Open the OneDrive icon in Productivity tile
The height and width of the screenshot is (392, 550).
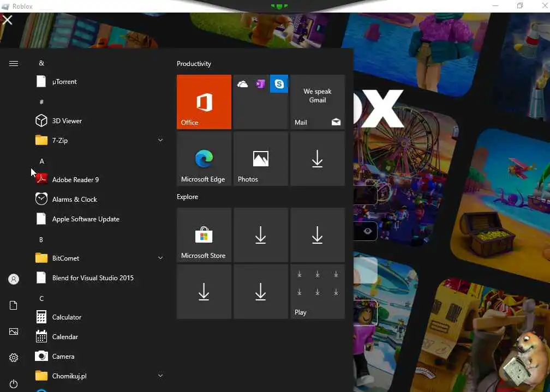242,84
